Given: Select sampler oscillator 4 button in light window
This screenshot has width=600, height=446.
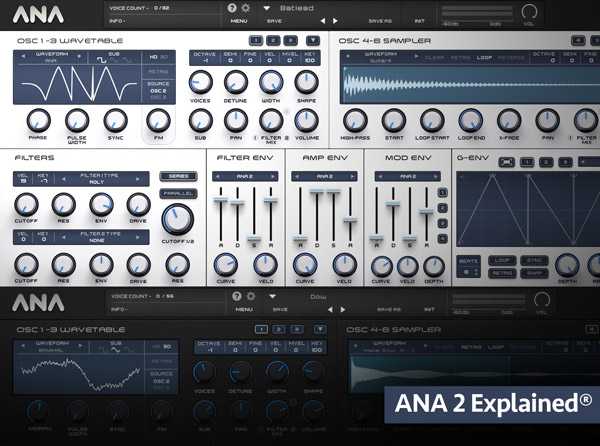Looking at the screenshot, I should pyautogui.click(x=578, y=41).
